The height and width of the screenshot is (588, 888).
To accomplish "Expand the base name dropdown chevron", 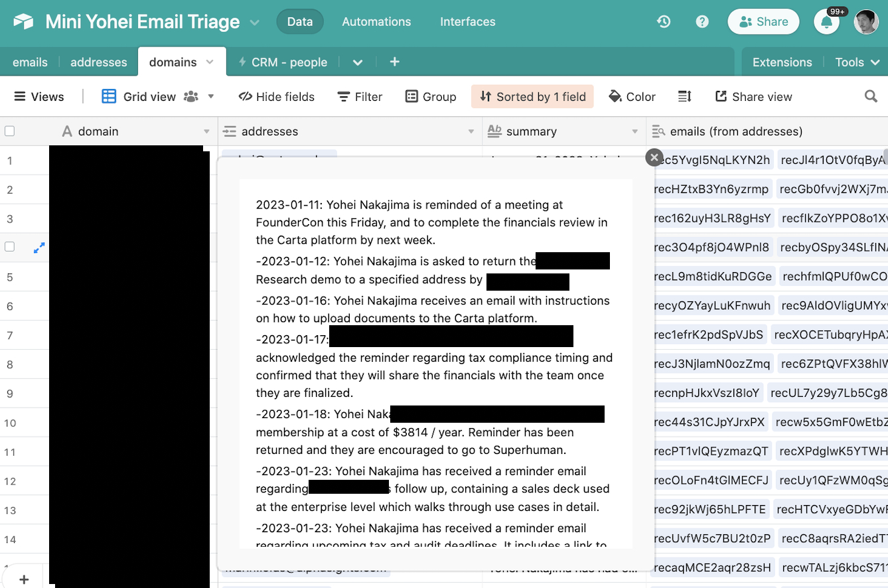I will (255, 23).
